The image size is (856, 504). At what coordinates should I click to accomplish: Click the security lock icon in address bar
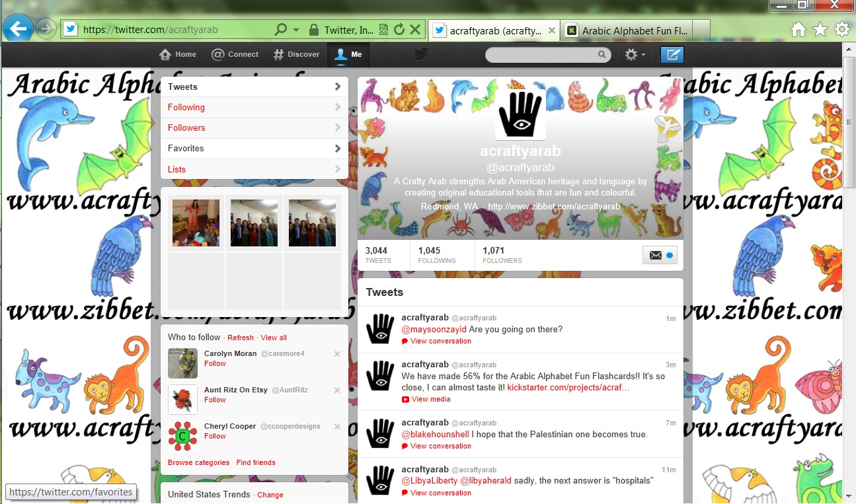(313, 30)
